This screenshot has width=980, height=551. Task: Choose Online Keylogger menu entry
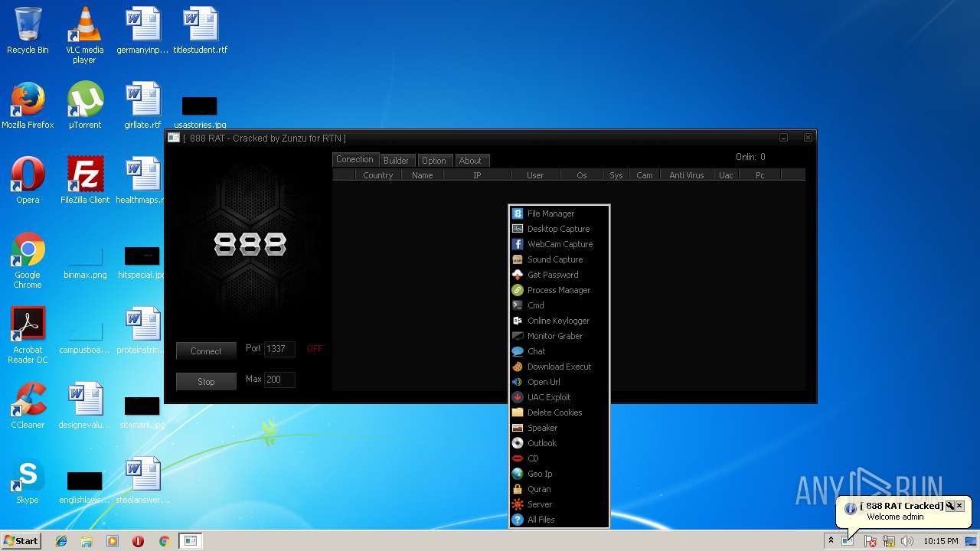pyautogui.click(x=559, y=321)
